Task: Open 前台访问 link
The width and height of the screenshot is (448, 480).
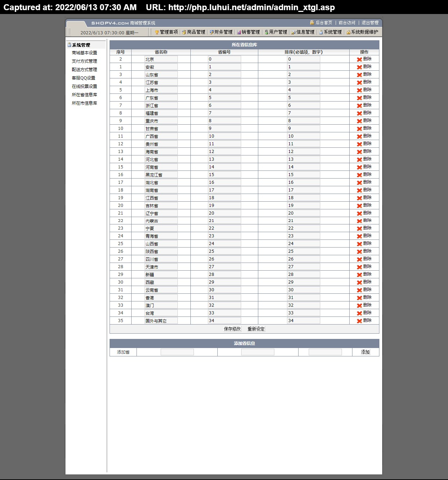Action: tap(347, 23)
